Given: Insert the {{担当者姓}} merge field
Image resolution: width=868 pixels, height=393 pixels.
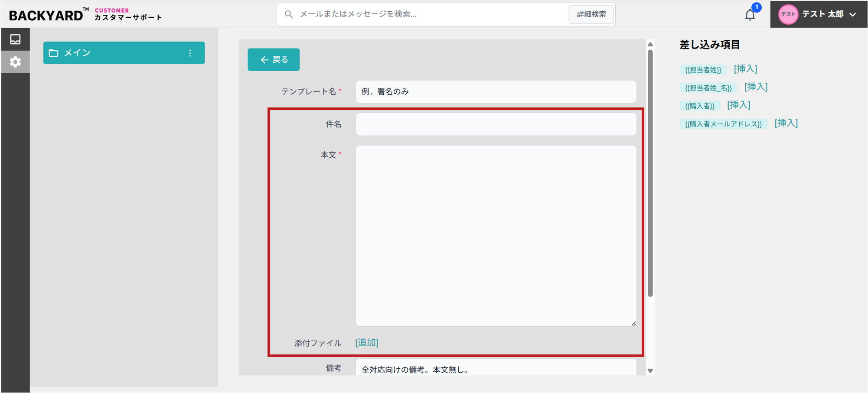Looking at the screenshot, I should click(745, 69).
